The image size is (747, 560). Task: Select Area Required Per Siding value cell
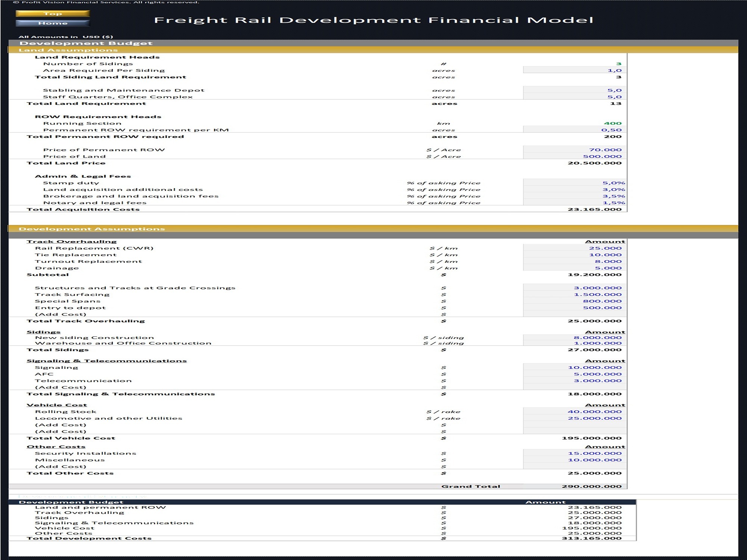(575, 70)
